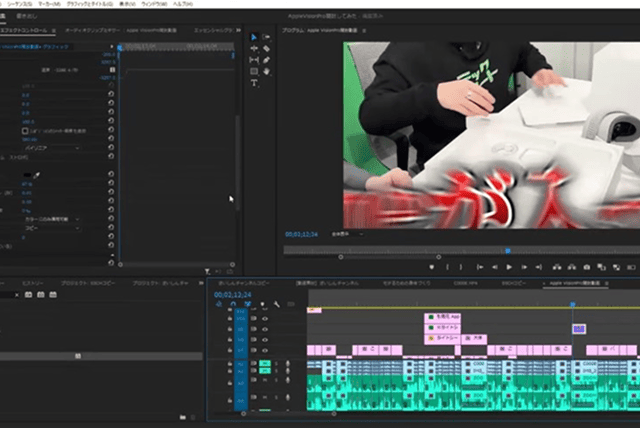Select the Pen tool
Viewport: 640px width, 428px height.
pyautogui.click(x=266, y=60)
